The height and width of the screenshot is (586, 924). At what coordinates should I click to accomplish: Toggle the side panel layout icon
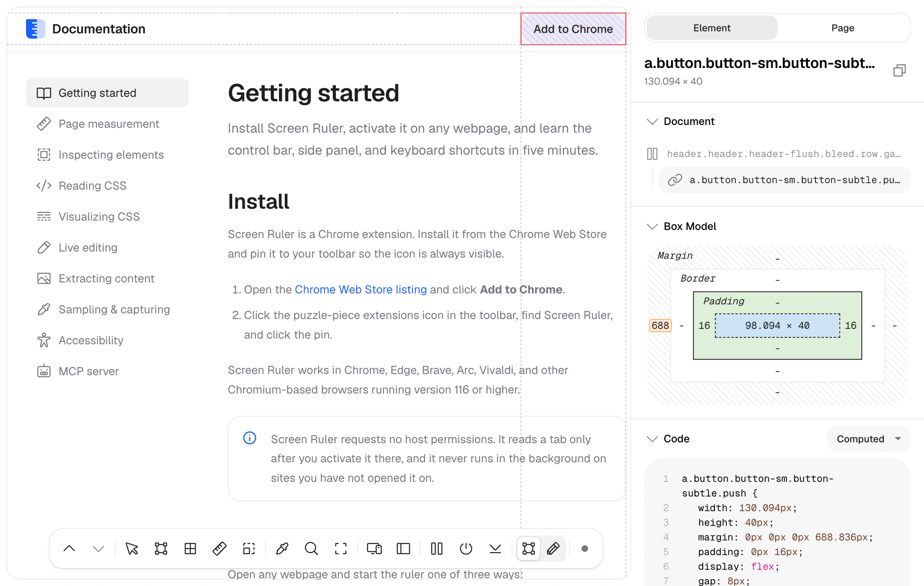(x=403, y=549)
